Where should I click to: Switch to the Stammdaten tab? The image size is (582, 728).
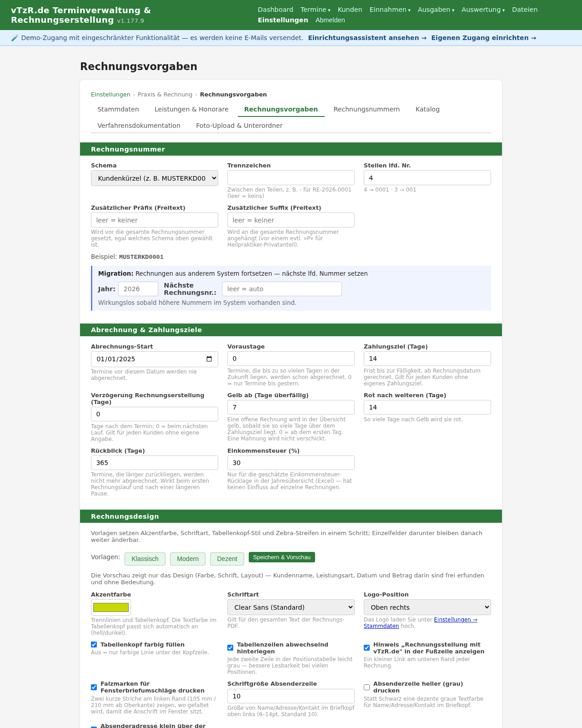click(118, 109)
